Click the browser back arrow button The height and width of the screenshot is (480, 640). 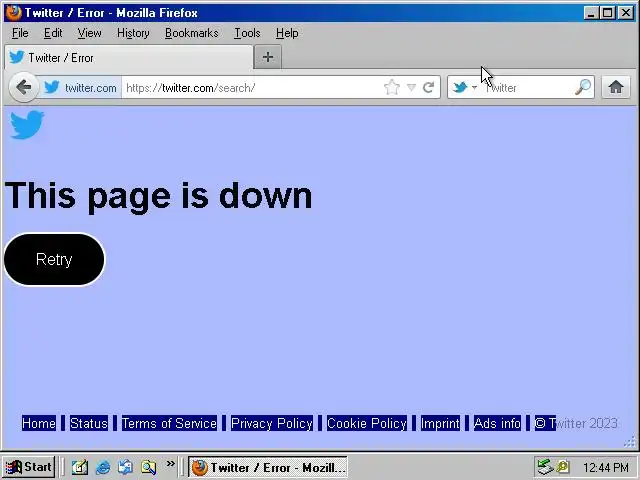coord(24,87)
